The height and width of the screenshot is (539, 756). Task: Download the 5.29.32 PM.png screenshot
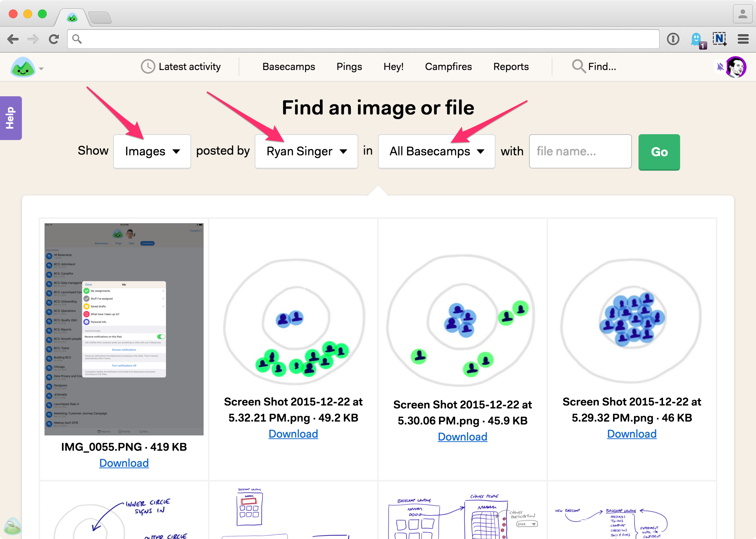632,434
